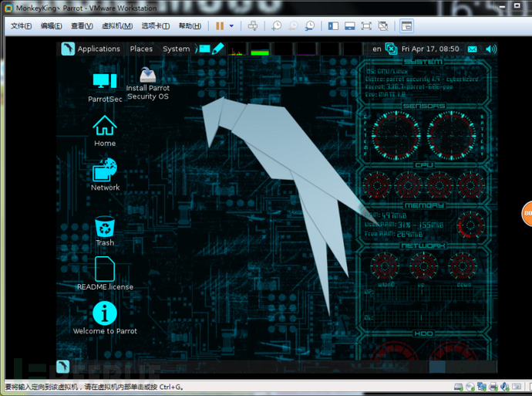Screen dimensions: 532x396
Task: Open the volume speaker icon in Parrot panel
Action: (491, 49)
